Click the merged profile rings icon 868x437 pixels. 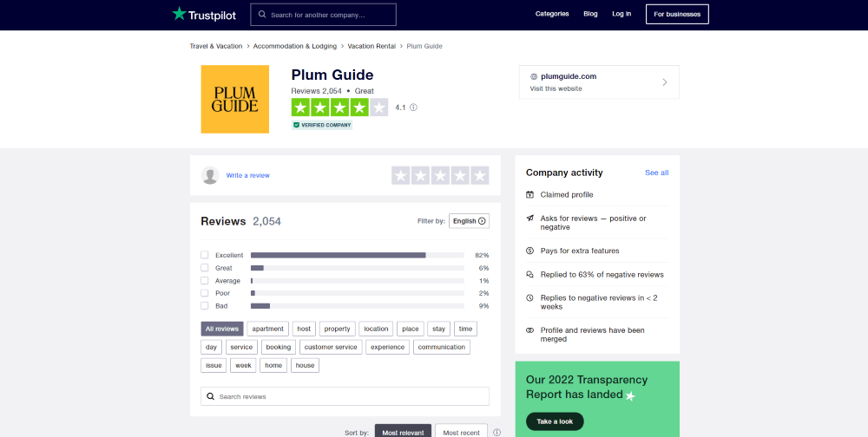tap(529, 330)
